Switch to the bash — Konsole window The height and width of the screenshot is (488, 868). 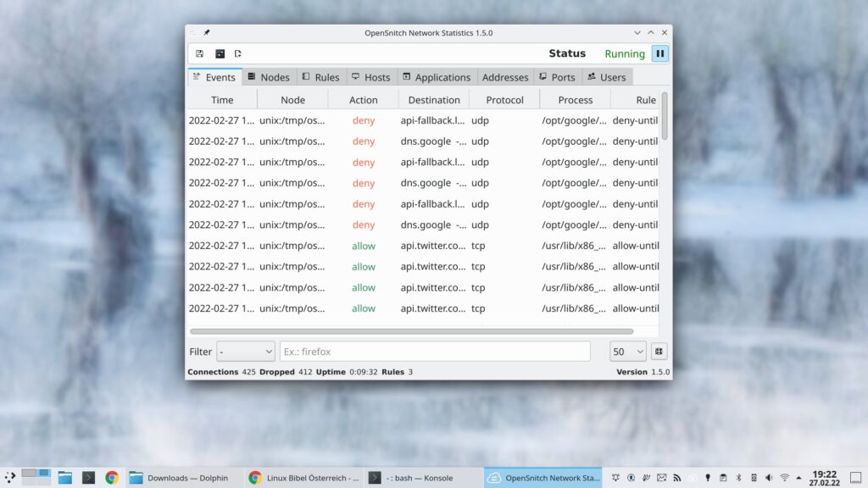coord(424,478)
